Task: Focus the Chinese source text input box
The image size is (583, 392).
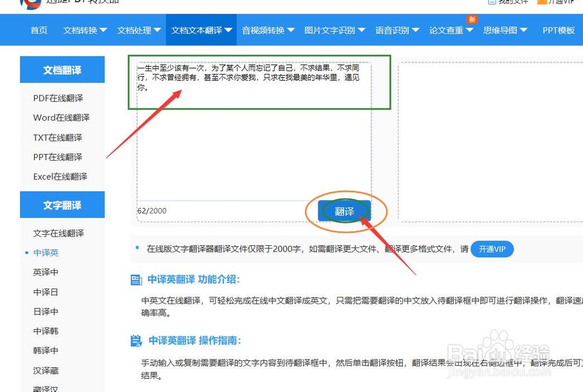Action: 254,131
